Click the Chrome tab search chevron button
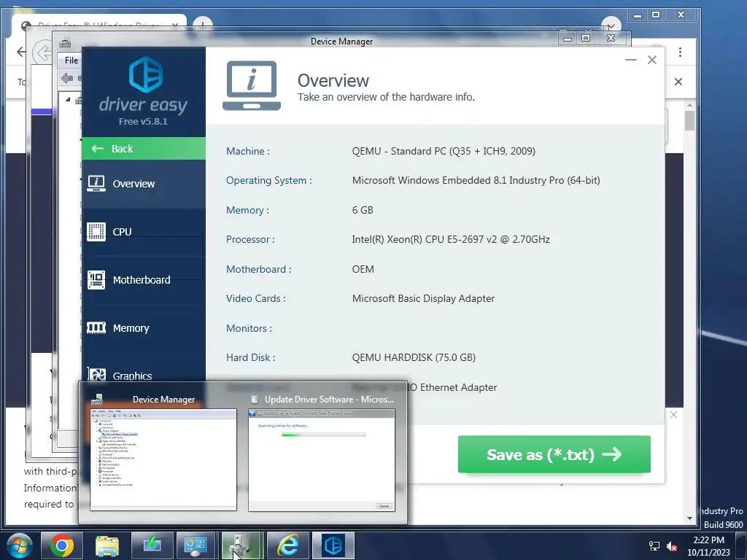The image size is (747, 560). 611,26
